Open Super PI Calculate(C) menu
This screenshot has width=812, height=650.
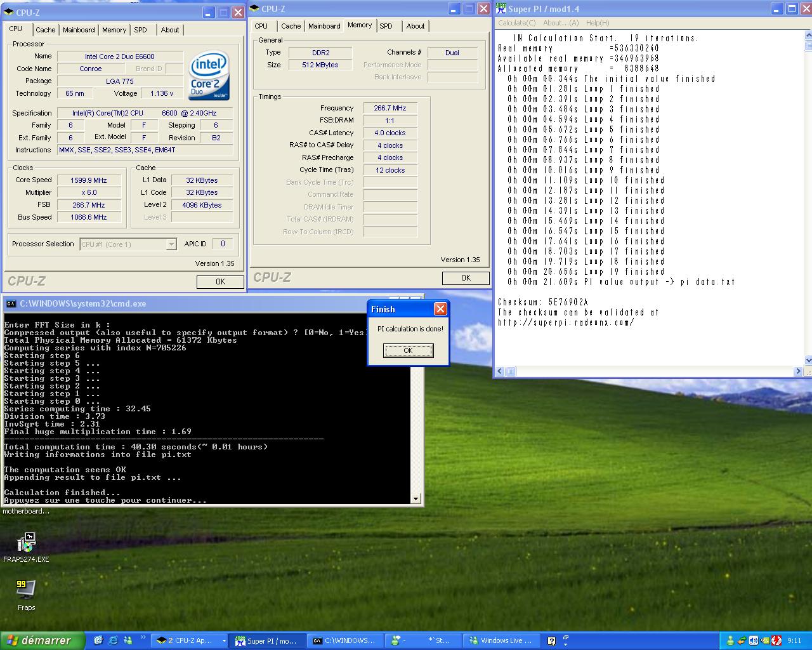[516, 23]
